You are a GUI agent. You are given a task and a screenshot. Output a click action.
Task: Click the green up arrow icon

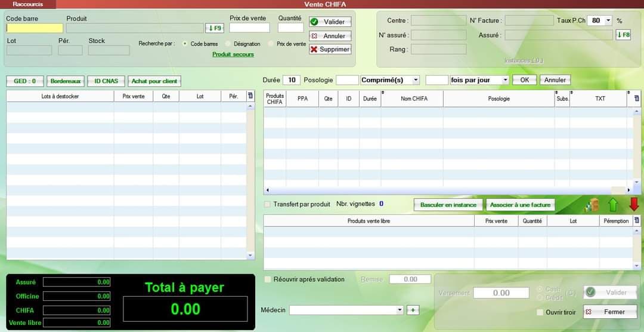[613, 204]
